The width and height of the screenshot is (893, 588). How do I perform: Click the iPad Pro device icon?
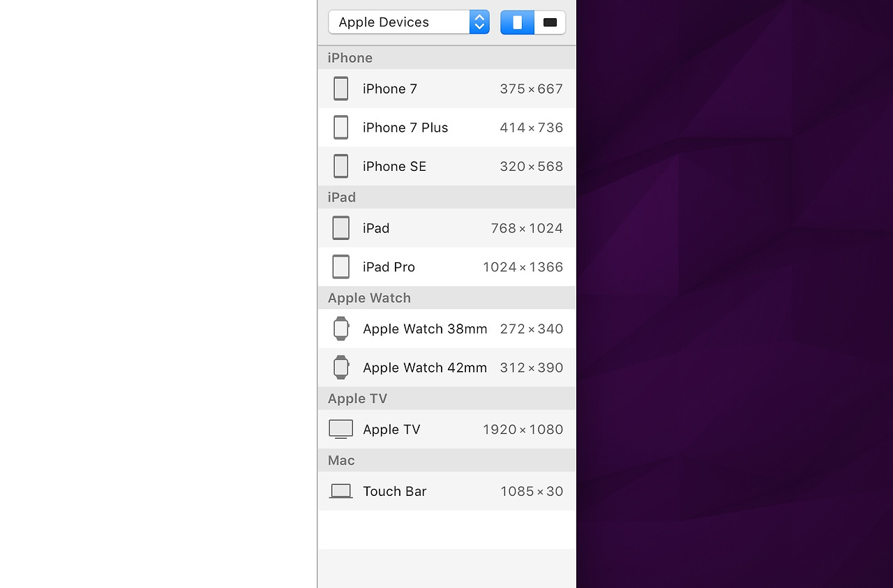click(x=340, y=267)
